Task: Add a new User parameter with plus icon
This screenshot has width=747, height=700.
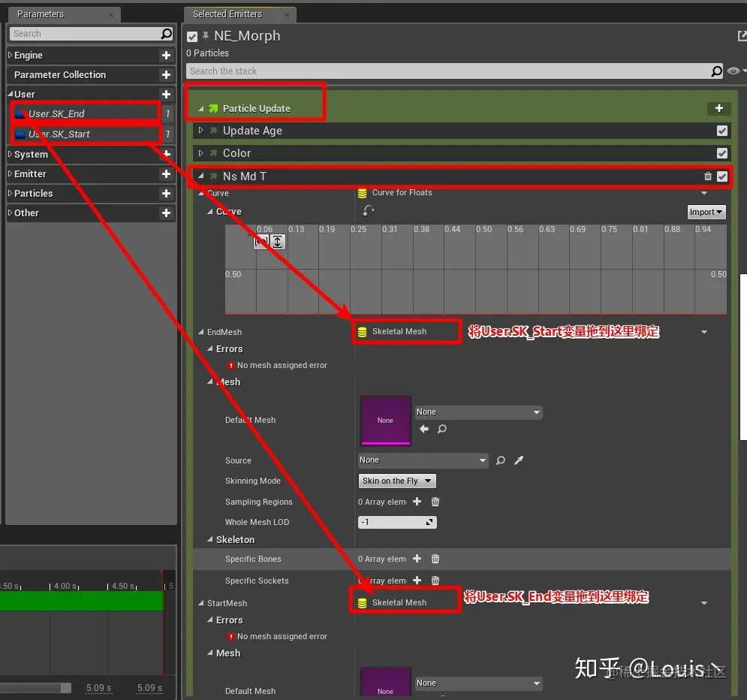Action: [166, 95]
